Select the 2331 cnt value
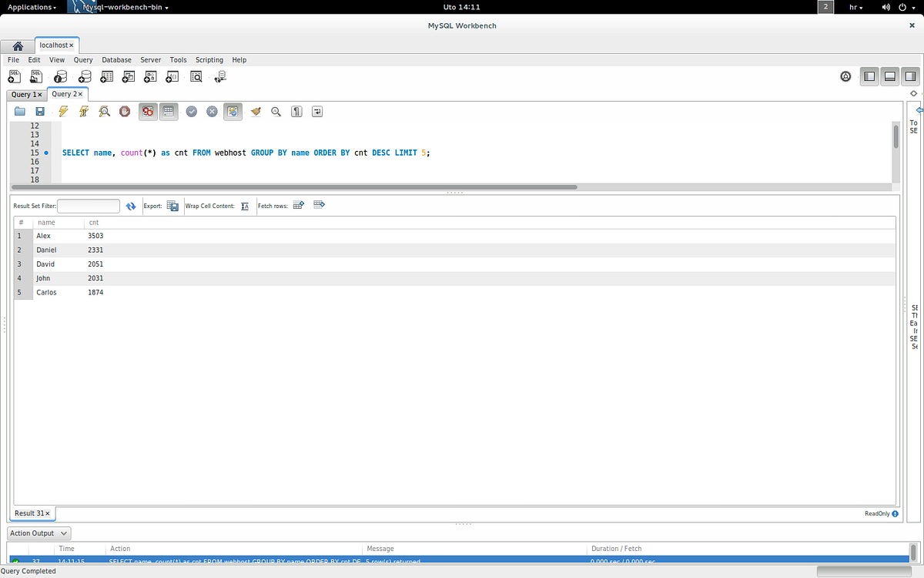The image size is (924, 578). [x=96, y=250]
